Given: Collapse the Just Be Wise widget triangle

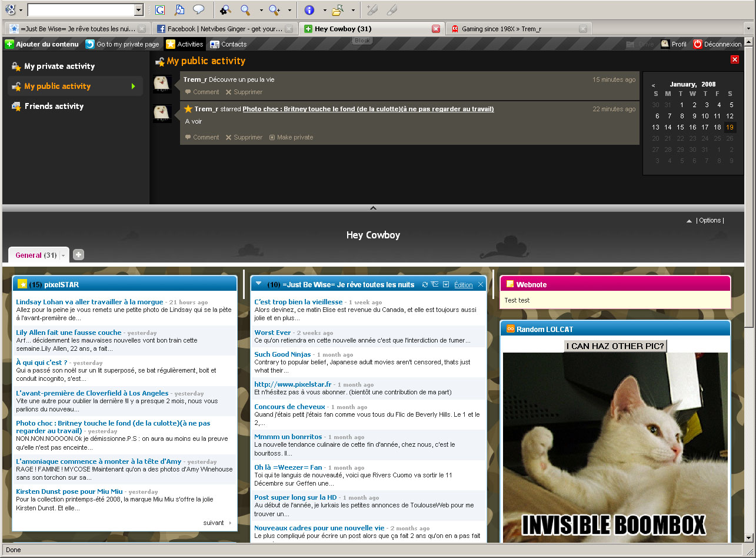Looking at the screenshot, I should (258, 284).
